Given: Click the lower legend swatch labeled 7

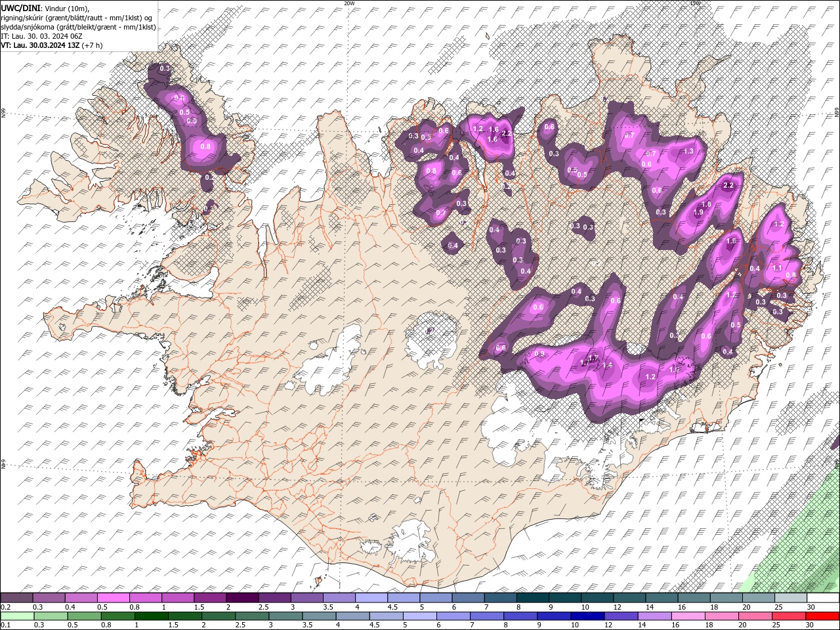Looking at the screenshot, I should click(486, 616).
